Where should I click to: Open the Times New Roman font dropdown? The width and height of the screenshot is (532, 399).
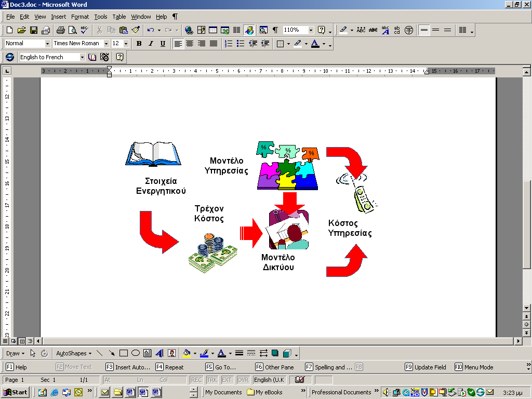pos(106,44)
